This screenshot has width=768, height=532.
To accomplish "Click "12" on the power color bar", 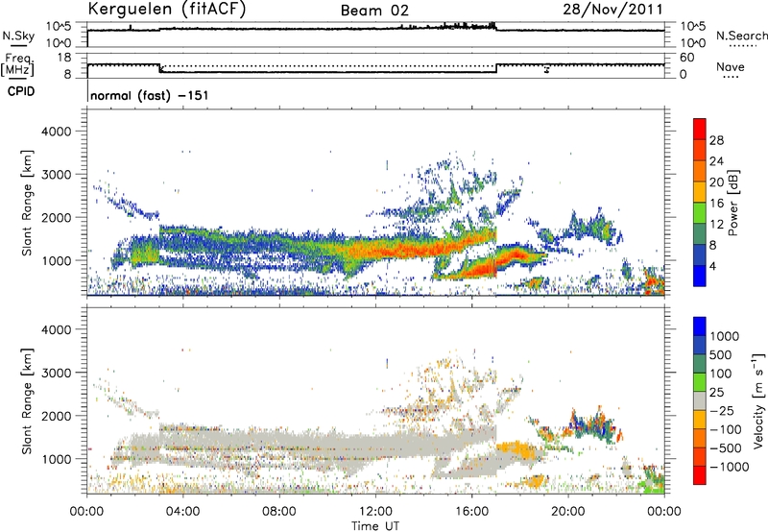I will pyautogui.click(x=716, y=225).
